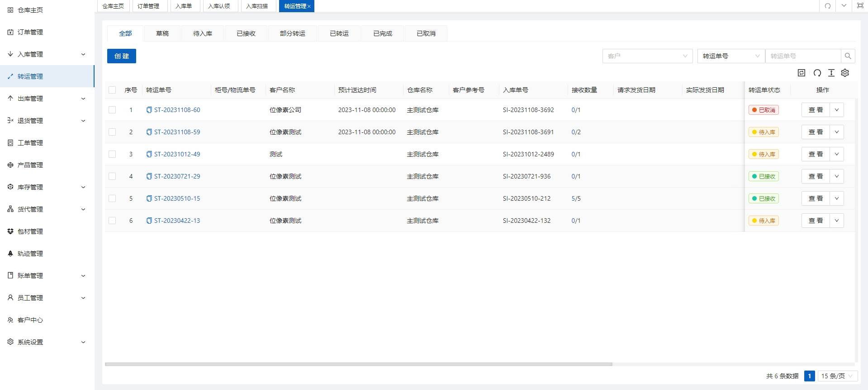Click the export icon above table
The image size is (868, 390).
point(802,73)
